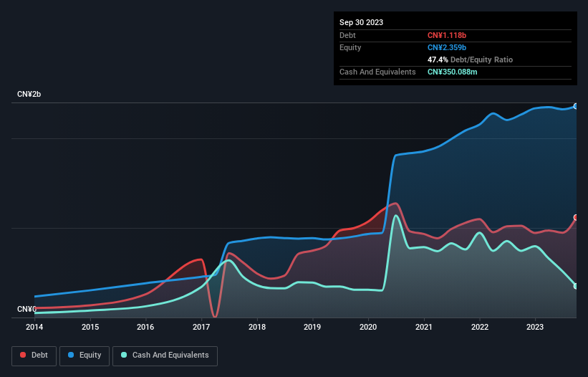Image resolution: width=588 pixels, height=377 pixels.
Task: Select the 2017 x-axis label
Action: pos(201,327)
